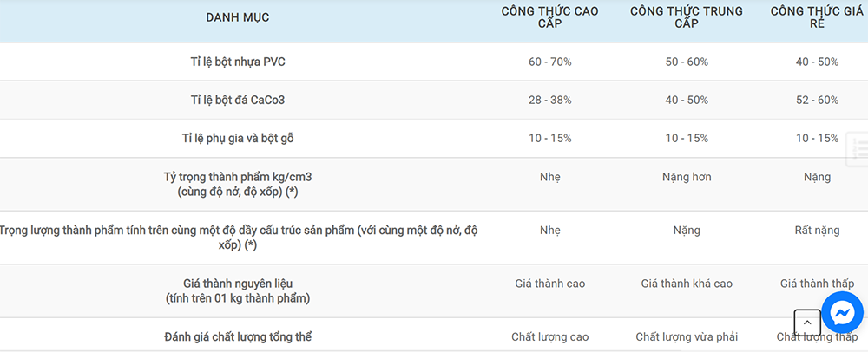
Task: Click the '60 - 70%' PVC cell
Action: [x=549, y=62]
